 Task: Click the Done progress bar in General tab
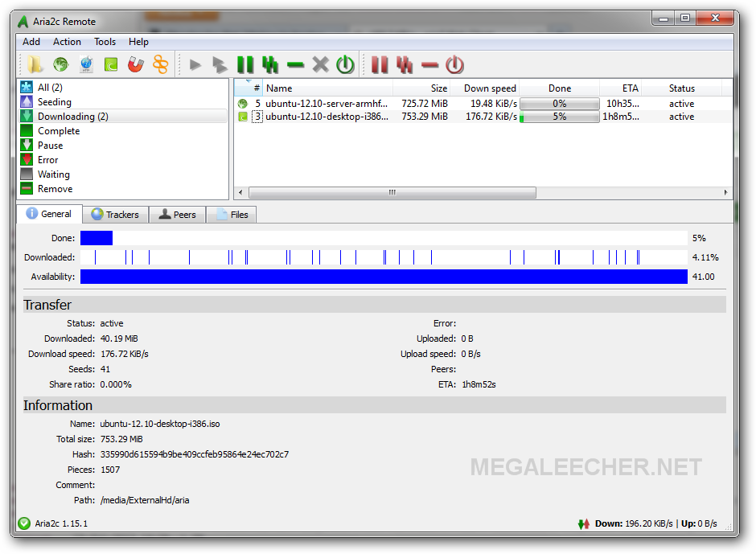coord(384,238)
